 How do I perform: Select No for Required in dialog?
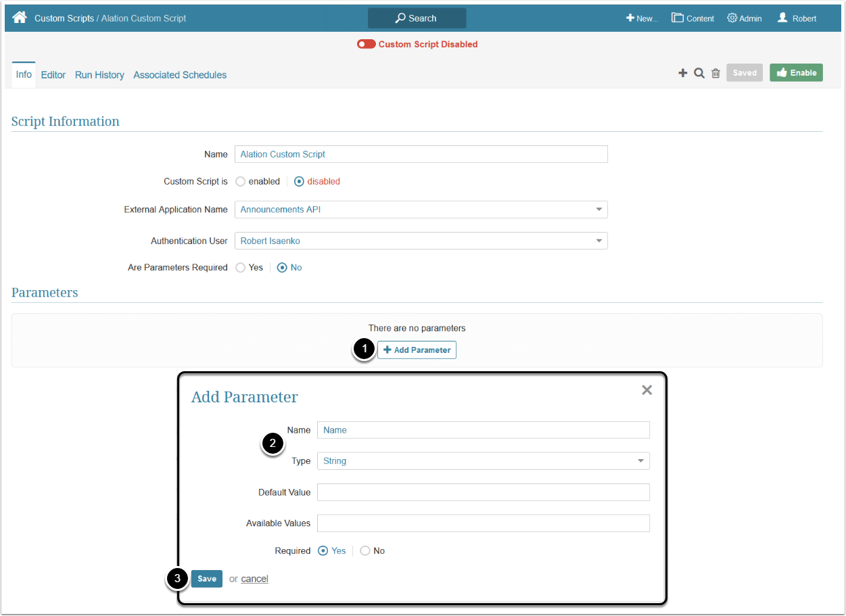tap(365, 551)
